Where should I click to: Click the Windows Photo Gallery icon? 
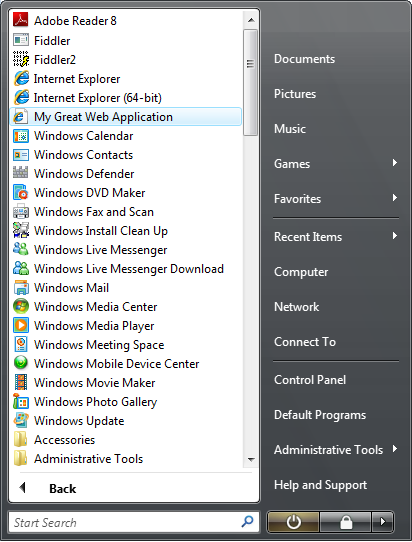coord(20,401)
